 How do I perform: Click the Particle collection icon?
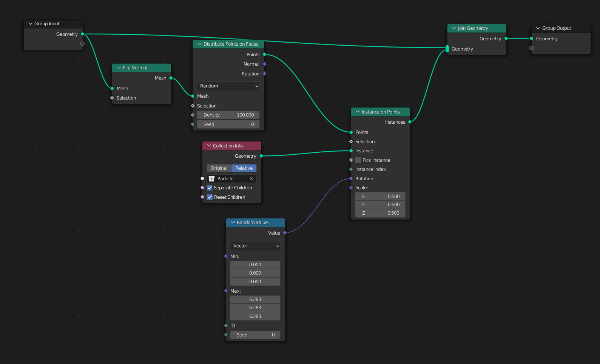(212, 179)
